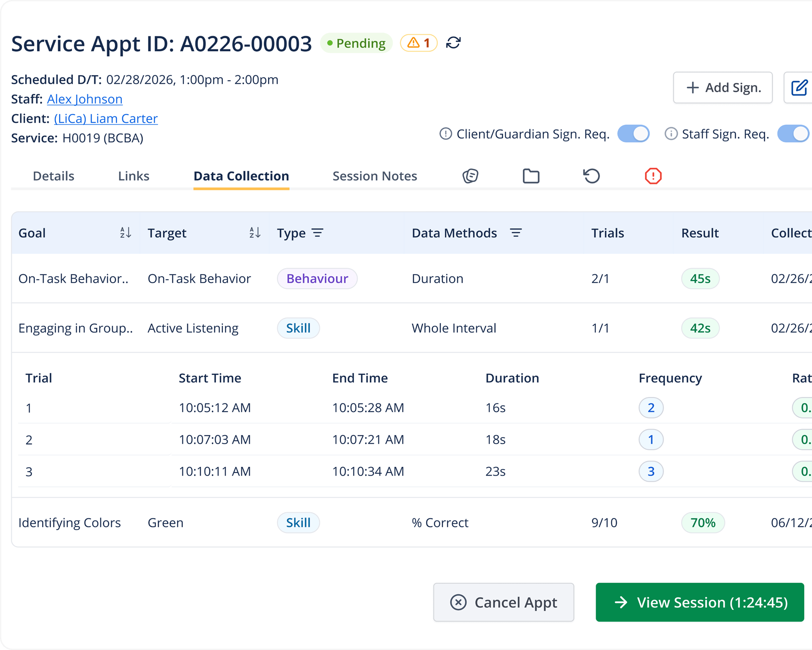812x650 pixels.
Task: Toggle Client/Guardian Sign. Req. switch
Action: (633, 134)
